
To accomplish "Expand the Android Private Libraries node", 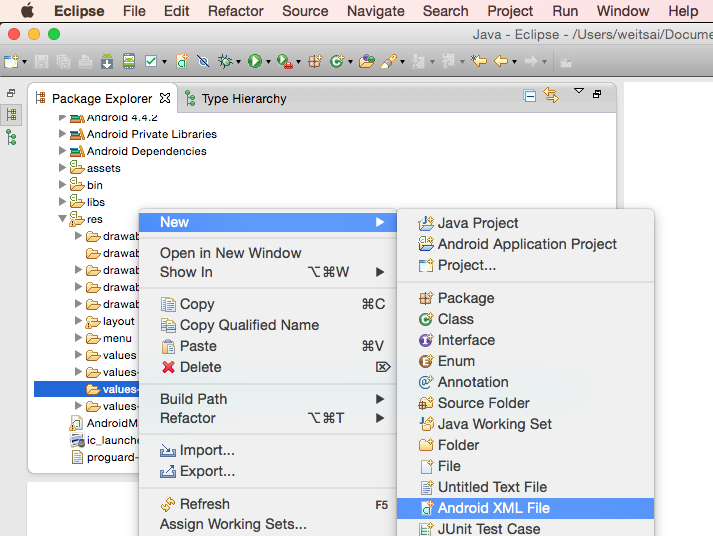I will (x=62, y=134).
